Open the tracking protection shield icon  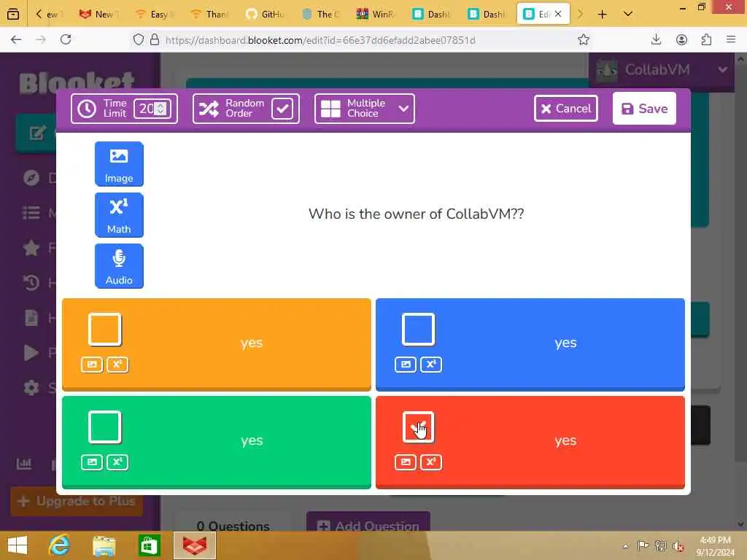point(138,39)
